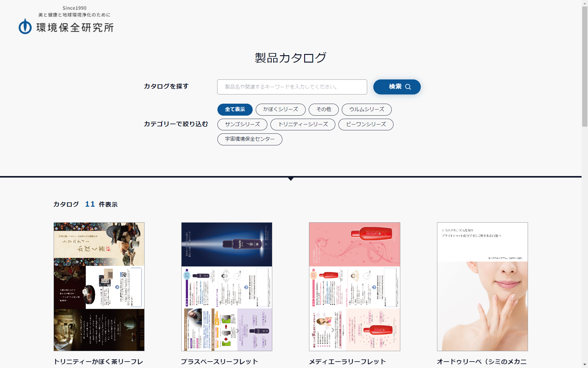
Task: Filter by サンゴシリーズ category
Action: coord(242,125)
